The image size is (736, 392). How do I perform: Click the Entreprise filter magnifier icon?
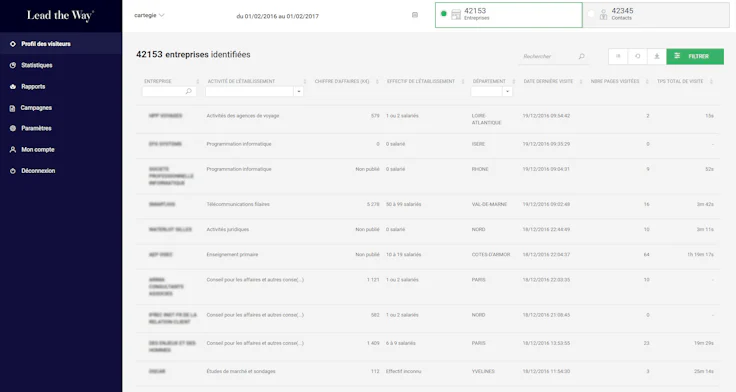coord(189,92)
